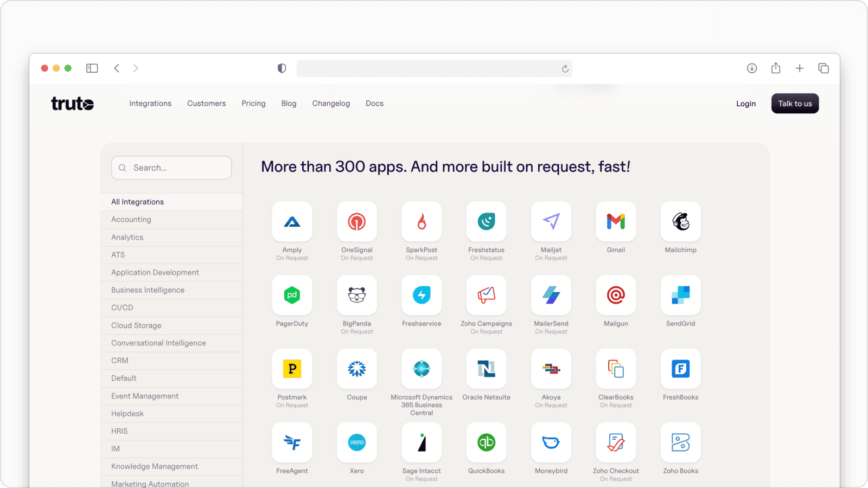This screenshot has width=868, height=488.
Task: Open a new browser tab
Action: tap(800, 68)
